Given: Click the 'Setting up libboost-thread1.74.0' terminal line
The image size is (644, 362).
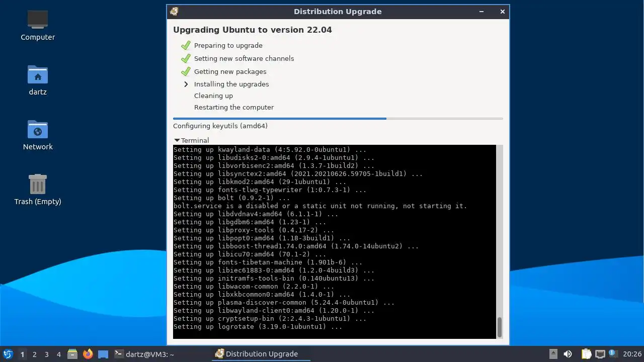Looking at the screenshot, I should 296,246.
